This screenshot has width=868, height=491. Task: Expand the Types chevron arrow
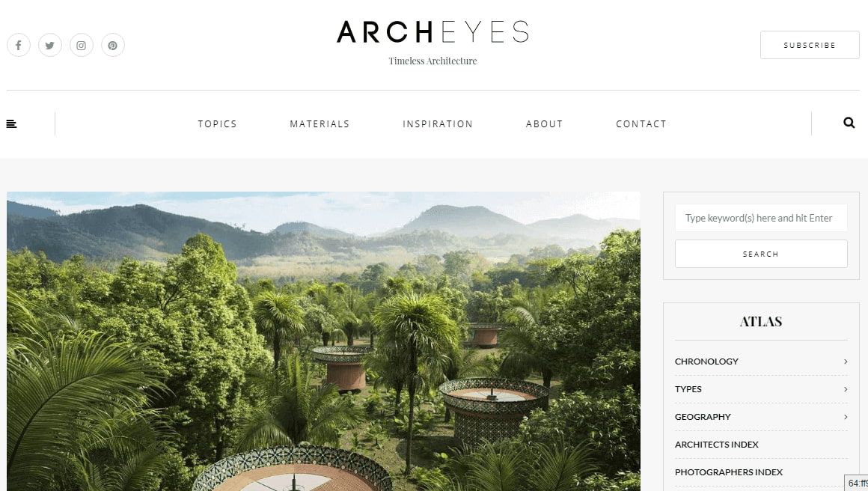click(846, 389)
